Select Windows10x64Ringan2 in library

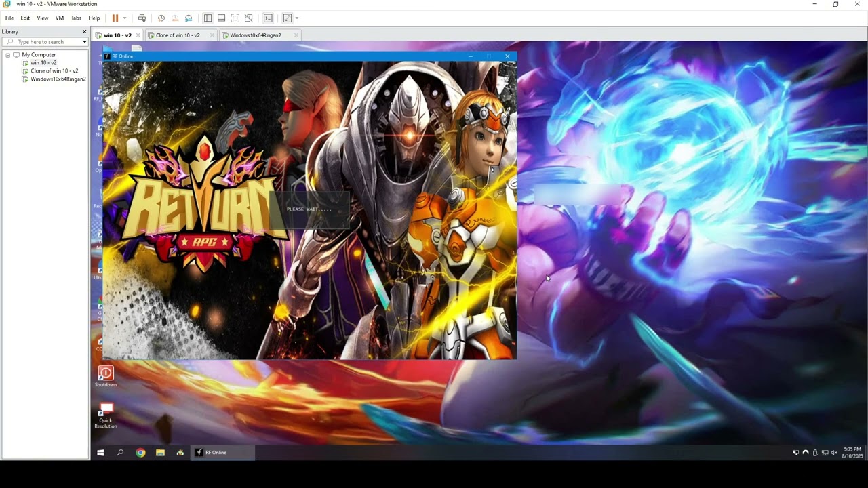(58, 79)
